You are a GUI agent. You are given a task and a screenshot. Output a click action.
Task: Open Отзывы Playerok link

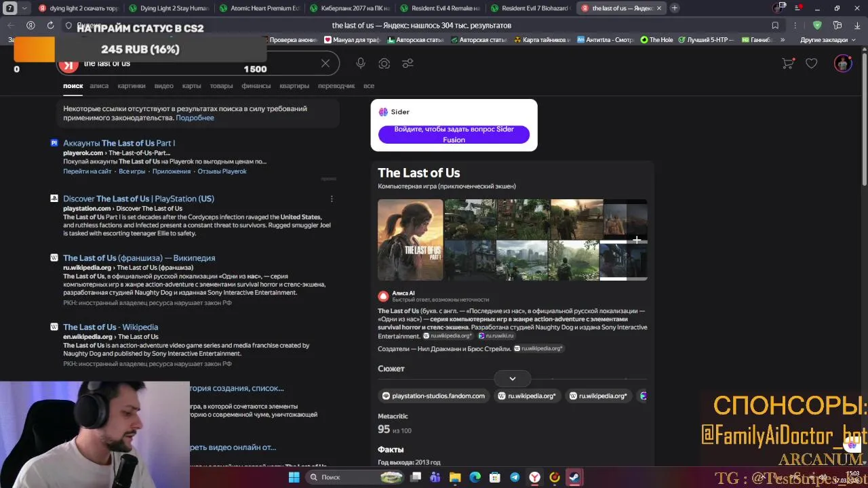[x=222, y=171]
